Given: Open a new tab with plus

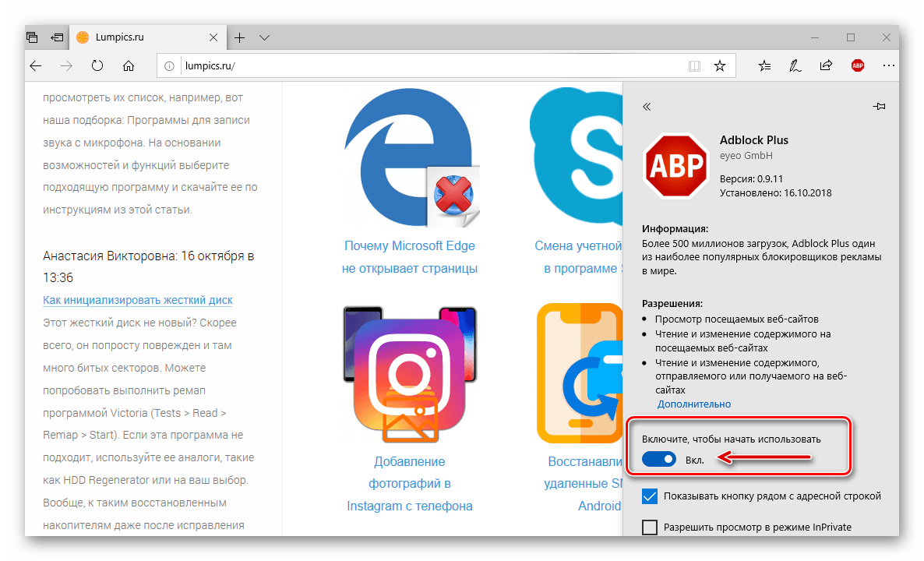Looking at the screenshot, I should (x=239, y=37).
